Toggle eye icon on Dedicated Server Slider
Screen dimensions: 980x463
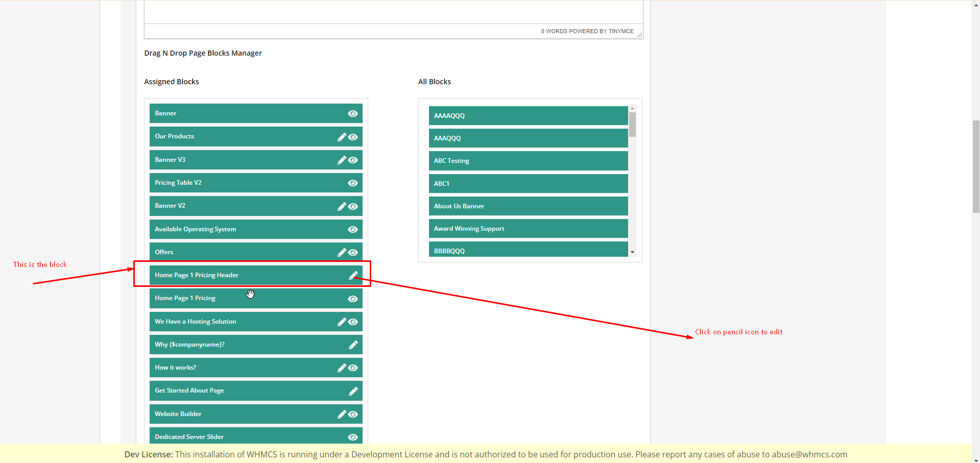point(353,437)
